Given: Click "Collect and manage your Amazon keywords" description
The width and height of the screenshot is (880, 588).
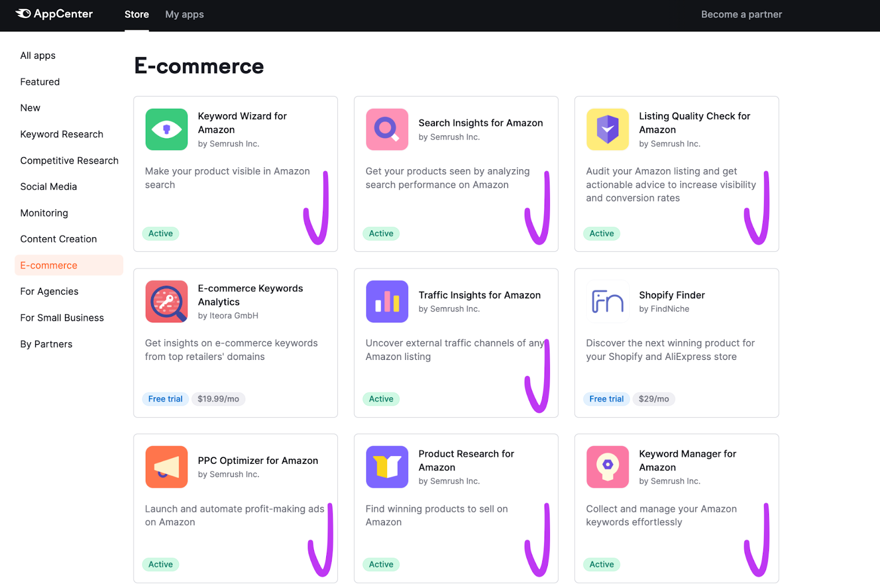Looking at the screenshot, I should [x=661, y=515].
